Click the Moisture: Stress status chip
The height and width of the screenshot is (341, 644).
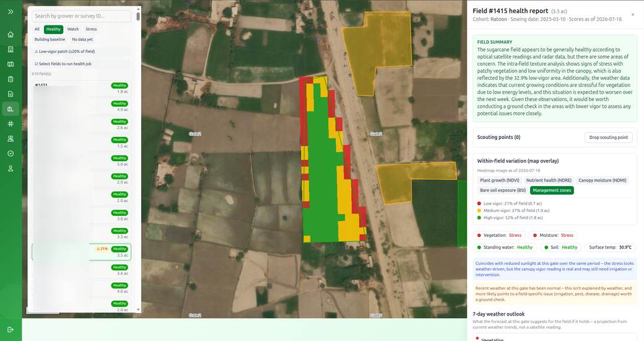click(553, 235)
